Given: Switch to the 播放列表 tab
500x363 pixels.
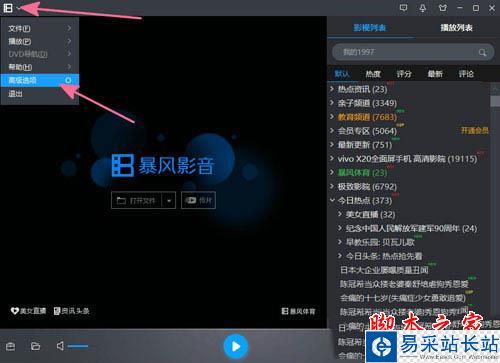Looking at the screenshot, I should point(457,28).
